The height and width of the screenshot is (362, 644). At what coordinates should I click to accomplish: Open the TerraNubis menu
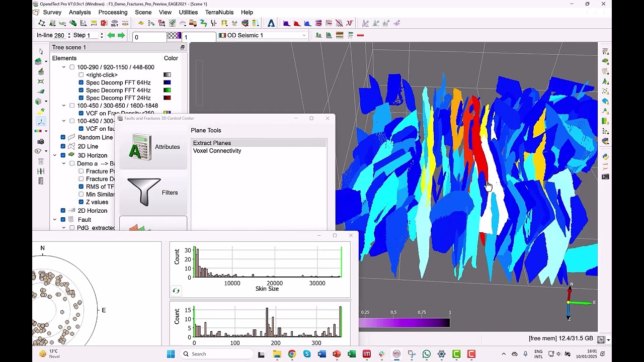click(x=219, y=12)
